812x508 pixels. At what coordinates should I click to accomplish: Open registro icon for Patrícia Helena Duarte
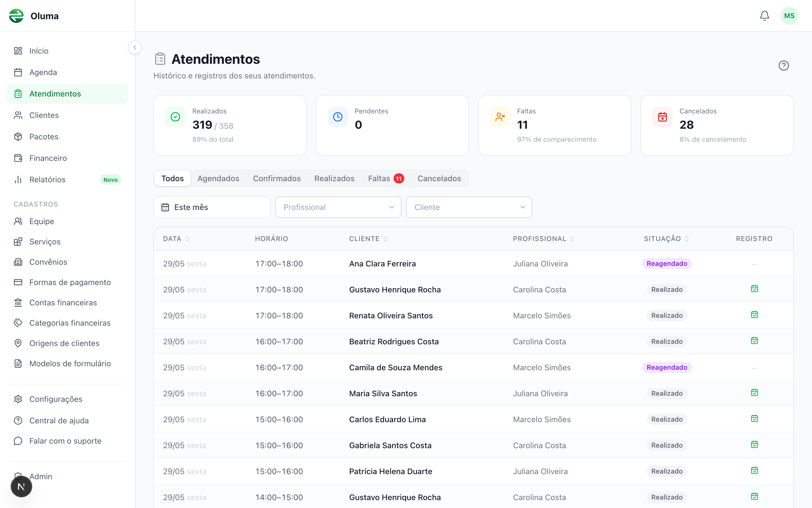tap(754, 470)
